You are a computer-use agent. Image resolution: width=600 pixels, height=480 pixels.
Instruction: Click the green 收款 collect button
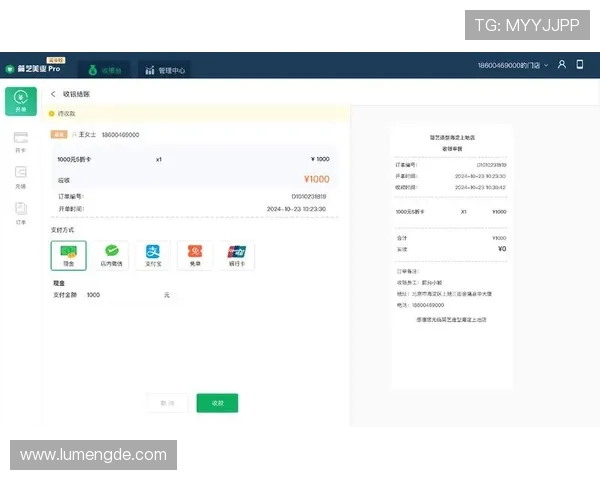[217, 403]
